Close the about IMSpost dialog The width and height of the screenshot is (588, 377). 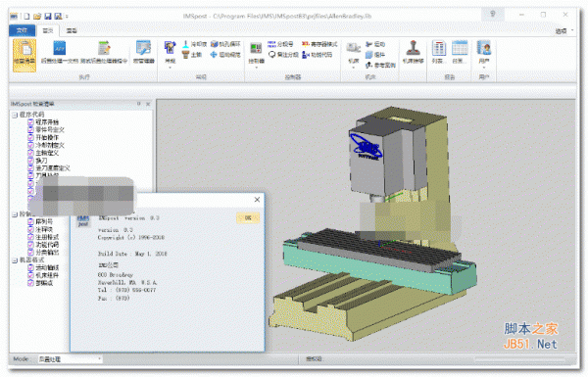tap(257, 200)
